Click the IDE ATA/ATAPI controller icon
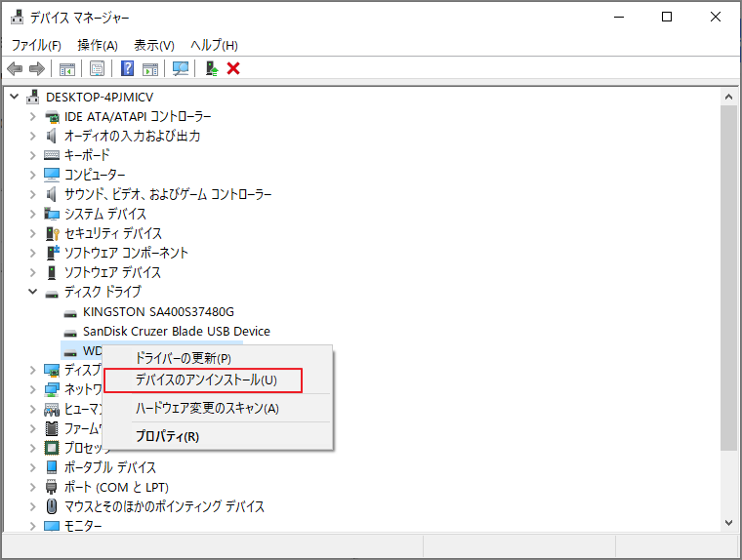The height and width of the screenshot is (560, 742). [x=52, y=116]
